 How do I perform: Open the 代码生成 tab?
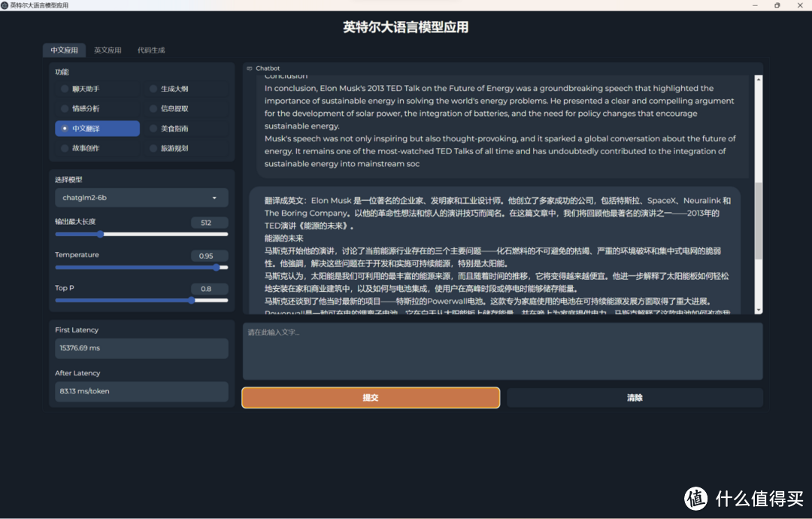tap(151, 50)
